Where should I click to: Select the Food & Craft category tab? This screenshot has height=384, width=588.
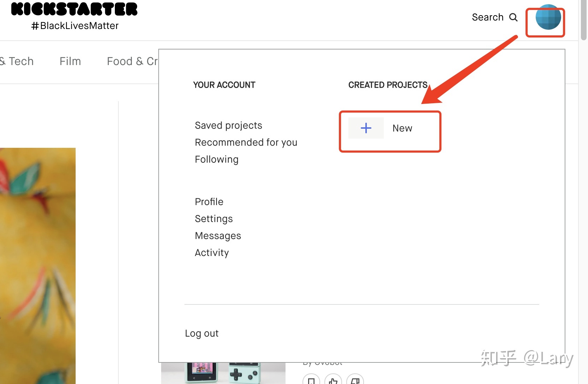coord(133,62)
